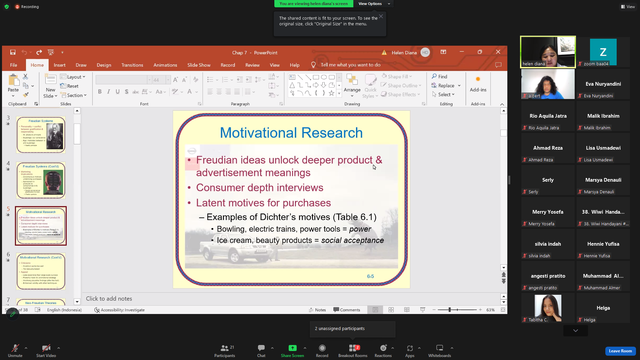Image resolution: width=640 pixels, height=360 pixels.
Task: Click the Find button in Editing group
Action: (x=440, y=76)
